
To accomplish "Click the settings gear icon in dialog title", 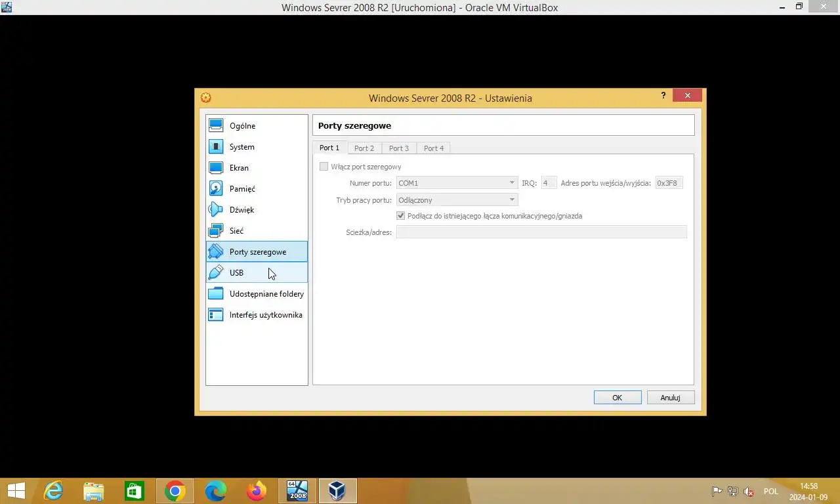I will 206,98.
